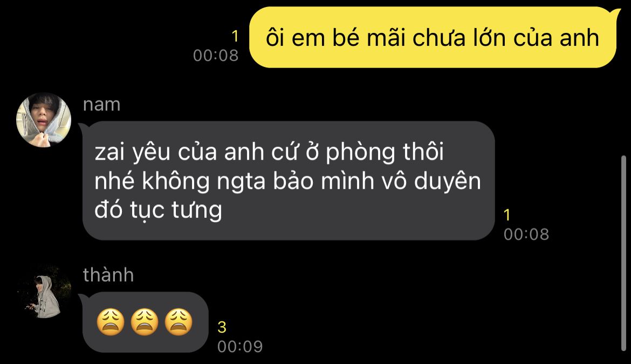Click the chat's vertical scrollbar

point(623,253)
